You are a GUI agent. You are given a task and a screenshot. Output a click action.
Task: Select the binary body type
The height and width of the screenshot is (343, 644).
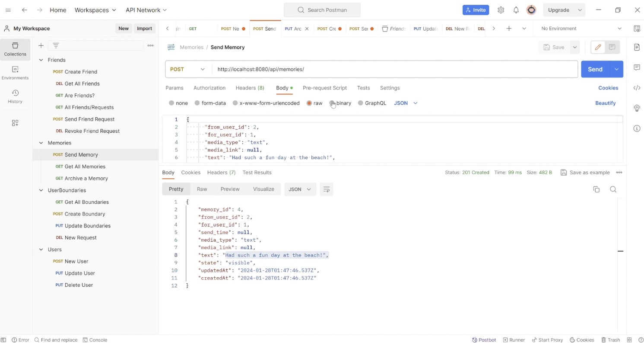pos(332,103)
